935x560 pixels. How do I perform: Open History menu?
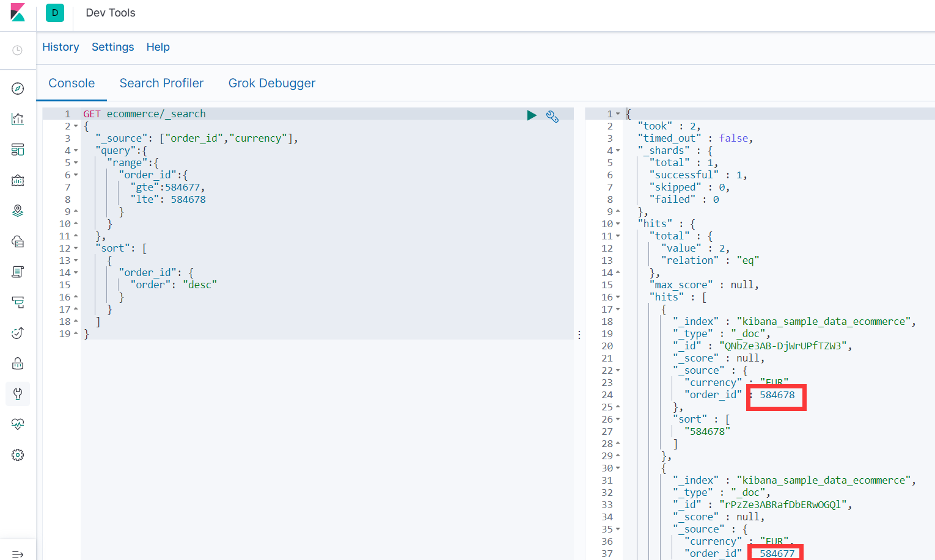coord(61,47)
